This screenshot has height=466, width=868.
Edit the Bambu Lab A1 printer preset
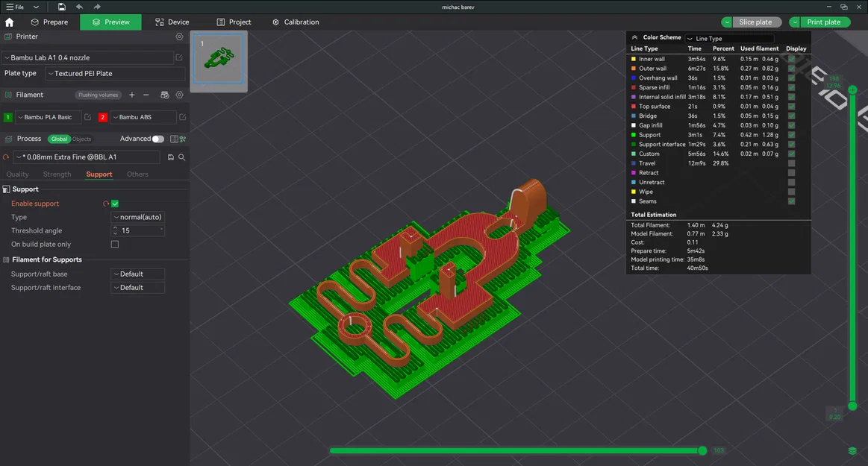point(179,57)
